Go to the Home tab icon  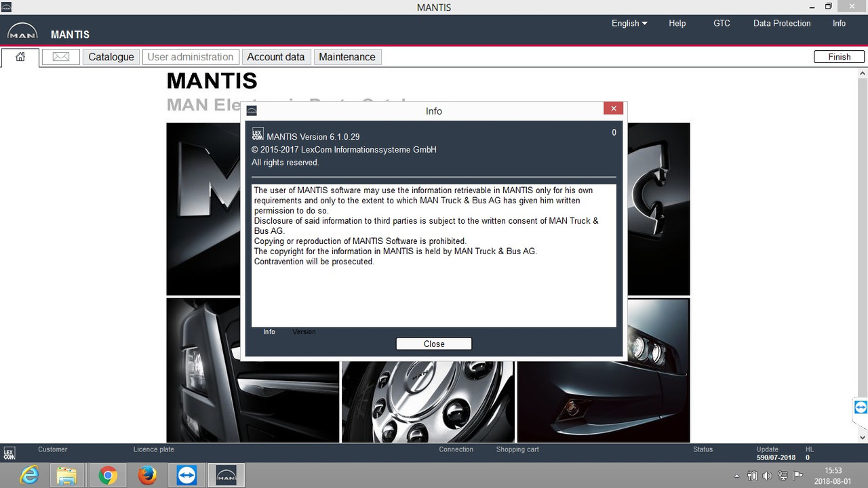point(20,57)
